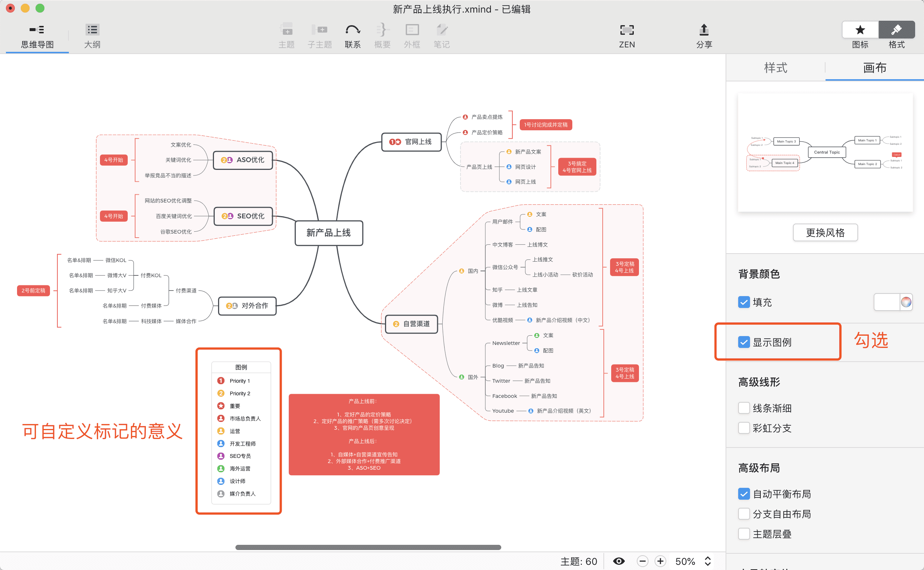
Task: Switch to the 样式 tab
Action: point(776,68)
